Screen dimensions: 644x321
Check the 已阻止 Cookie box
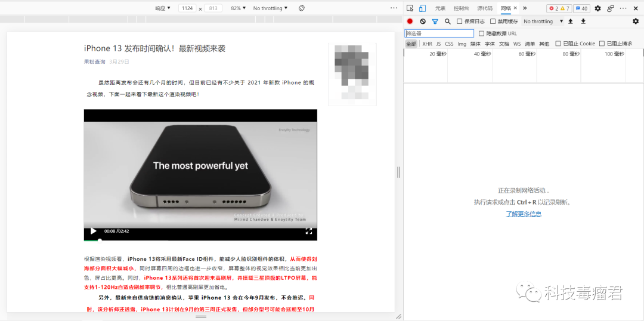click(558, 44)
